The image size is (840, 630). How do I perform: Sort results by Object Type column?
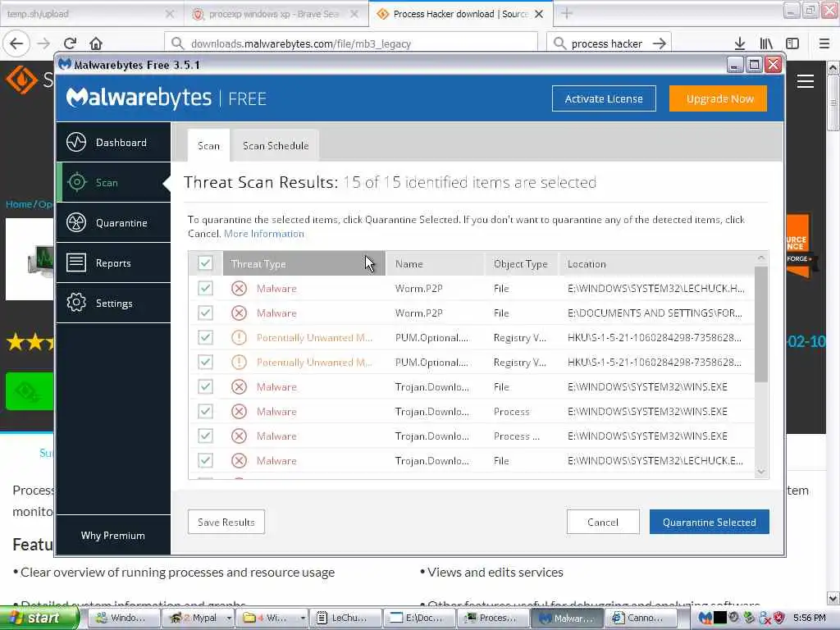[x=522, y=263]
